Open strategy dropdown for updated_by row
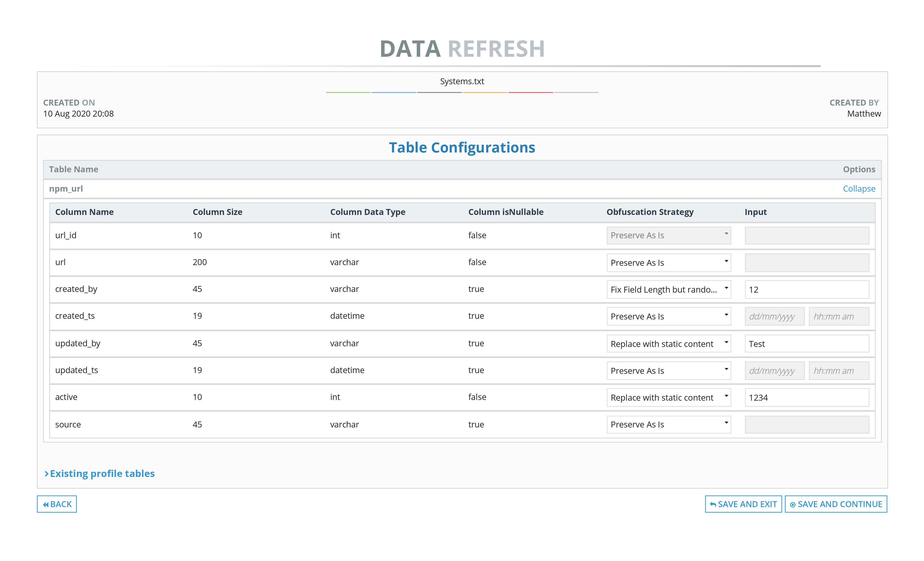This screenshot has width=924, height=561. (668, 343)
